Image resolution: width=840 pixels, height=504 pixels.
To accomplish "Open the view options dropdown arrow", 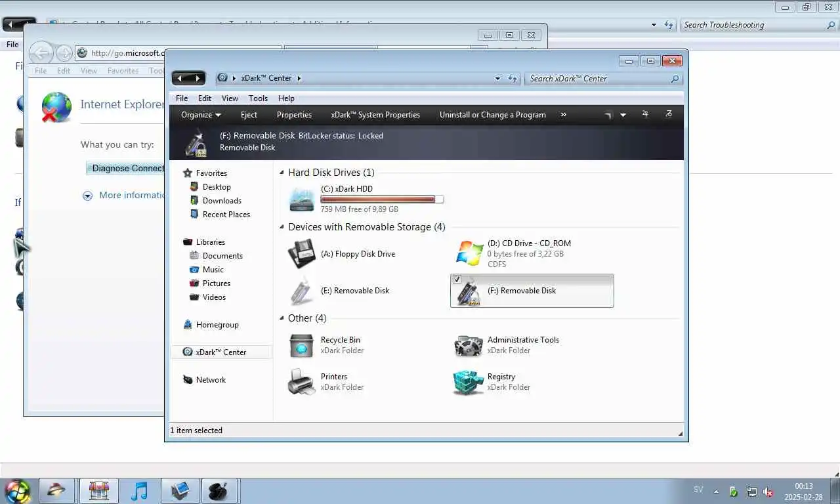I will [x=623, y=115].
